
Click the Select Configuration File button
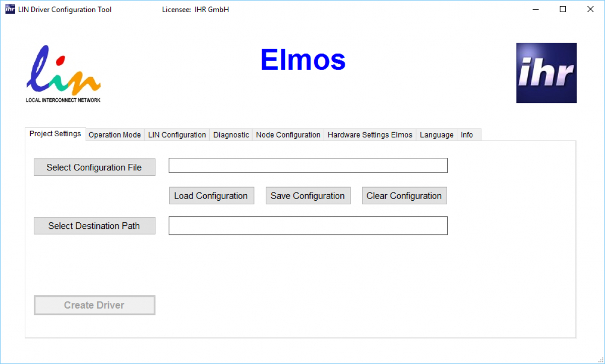pyautogui.click(x=94, y=167)
